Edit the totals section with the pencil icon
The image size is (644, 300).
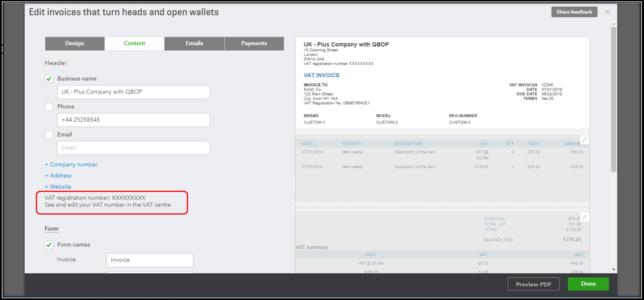[x=584, y=217]
